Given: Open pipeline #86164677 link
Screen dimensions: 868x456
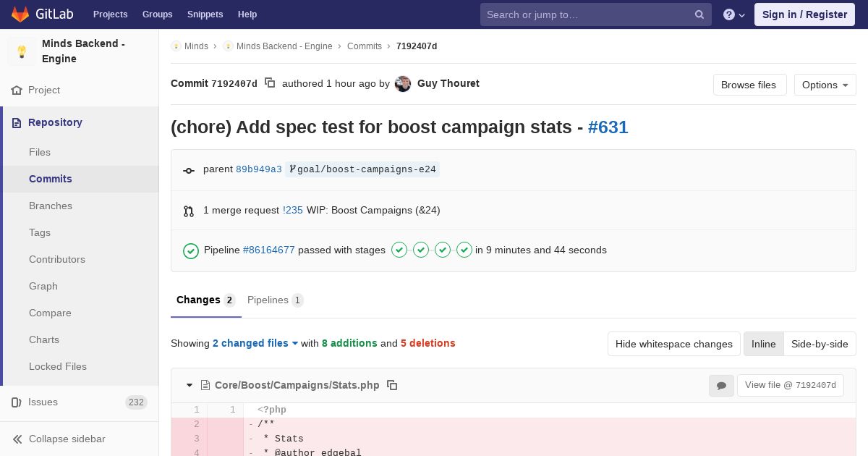Looking at the screenshot, I should 269,250.
